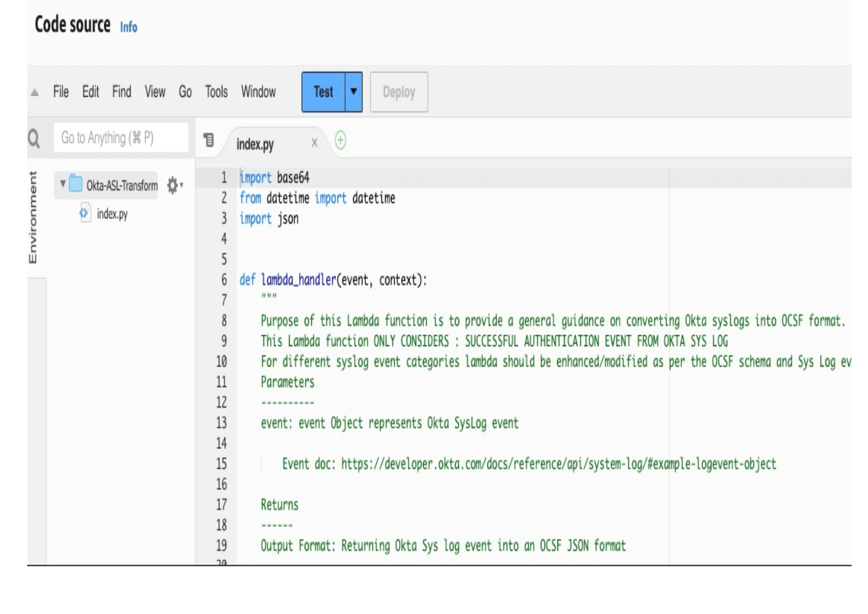Open the Tools menu

(216, 92)
